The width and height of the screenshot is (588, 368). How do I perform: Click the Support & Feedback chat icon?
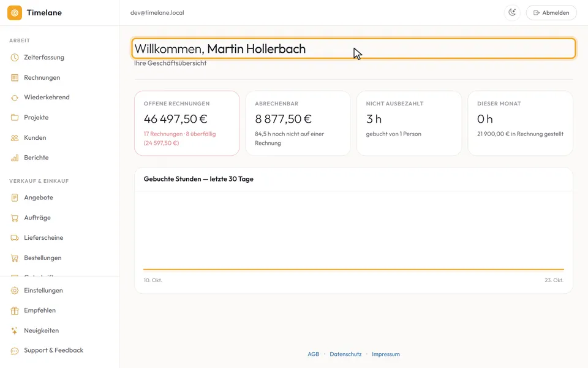15,351
